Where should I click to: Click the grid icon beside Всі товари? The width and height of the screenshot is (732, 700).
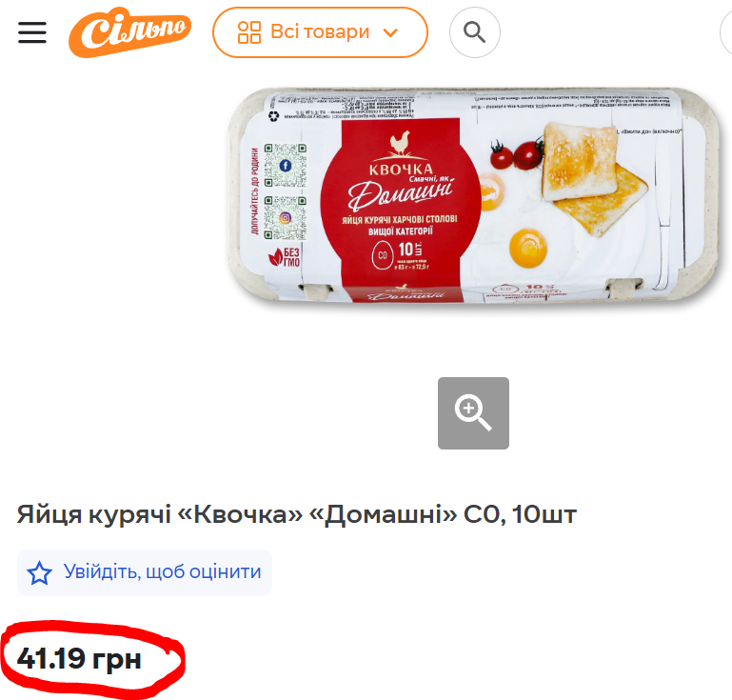pyautogui.click(x=249, y=32)
